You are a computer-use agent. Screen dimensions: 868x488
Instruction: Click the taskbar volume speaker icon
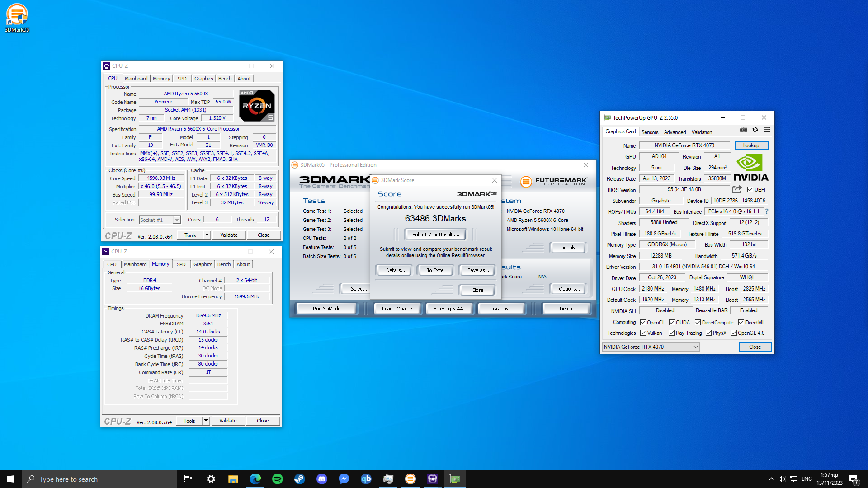(x=782, y=479)
